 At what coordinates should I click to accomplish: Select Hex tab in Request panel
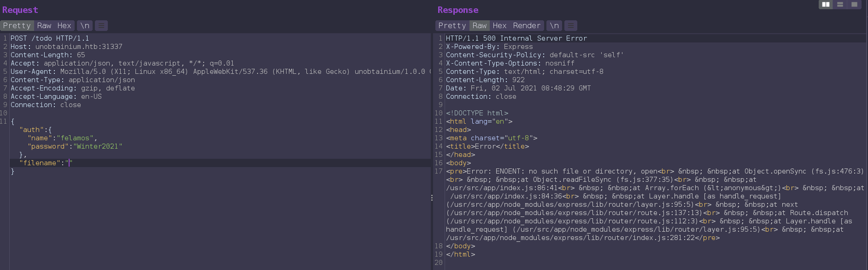[64, 26]
